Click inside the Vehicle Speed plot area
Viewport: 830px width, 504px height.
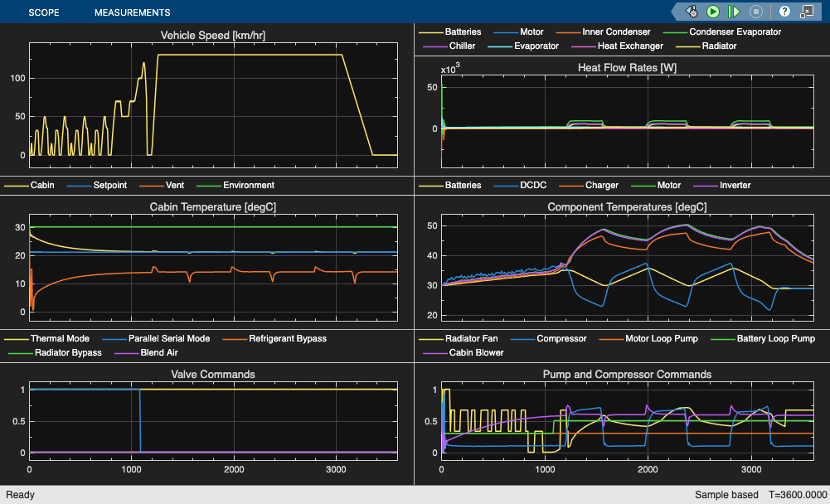click(213, 106)
